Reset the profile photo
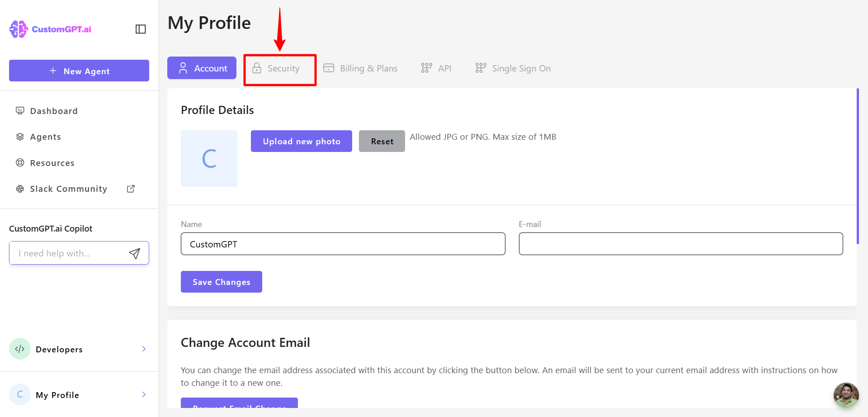This screenshot has height=417, width=868. 382,141
